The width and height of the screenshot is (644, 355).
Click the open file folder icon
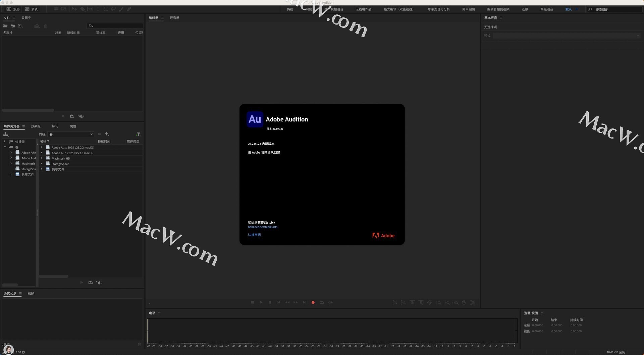(5, 26)
